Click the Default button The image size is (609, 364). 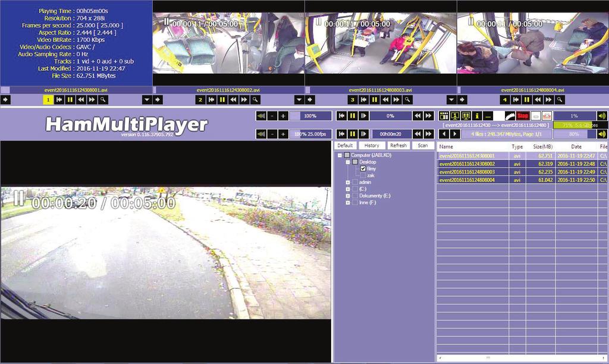(345, 145)
